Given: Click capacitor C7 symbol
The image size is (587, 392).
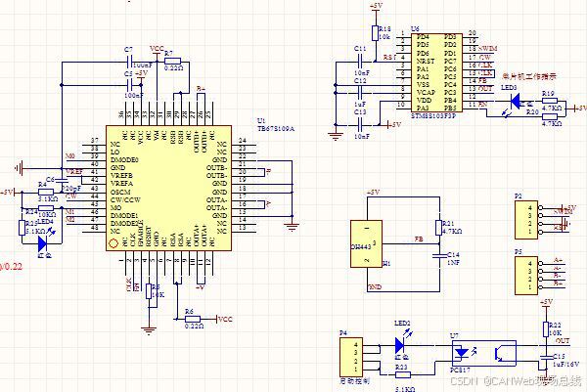Looking at the screenshot, I should pyautogui.click(x=130, y=63).
